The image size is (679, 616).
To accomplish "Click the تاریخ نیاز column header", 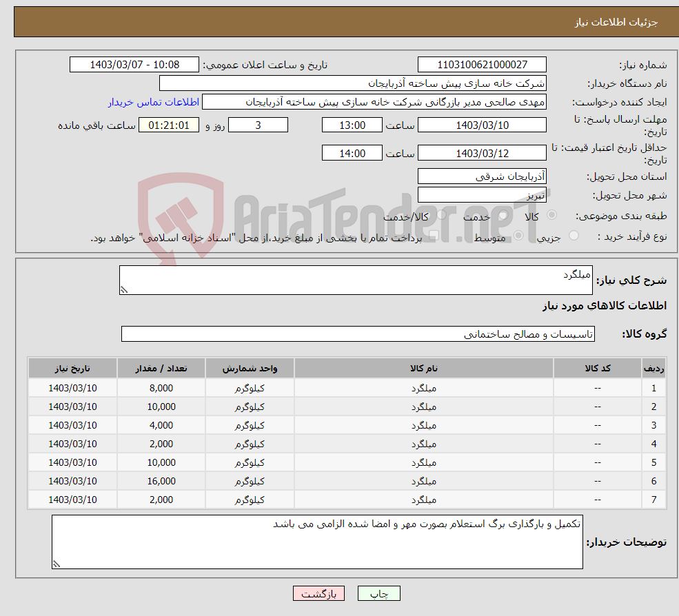I will coord(73,369).
